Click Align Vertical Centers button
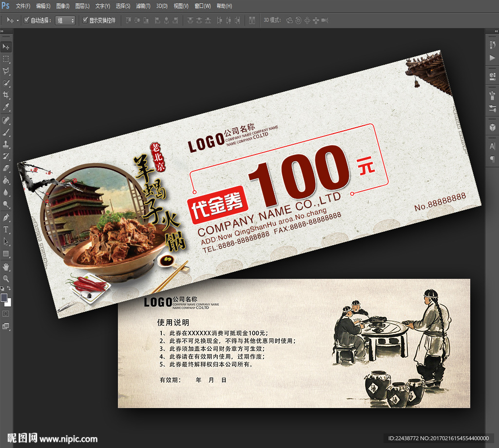 pyautogui.click(x=137, y=20)
